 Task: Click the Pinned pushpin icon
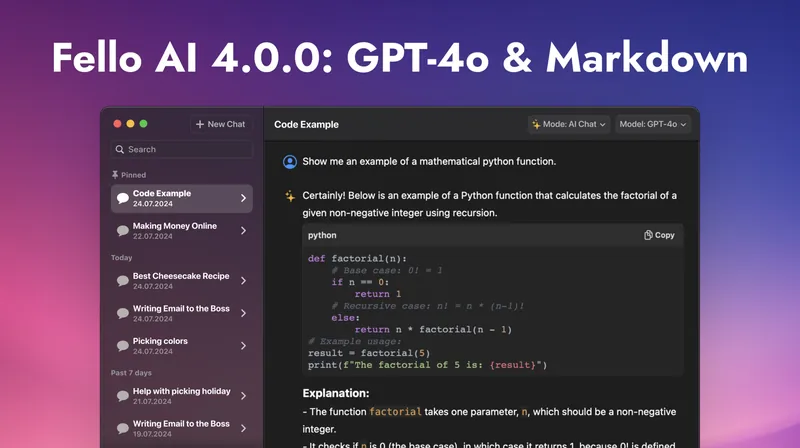click(115, 175)
